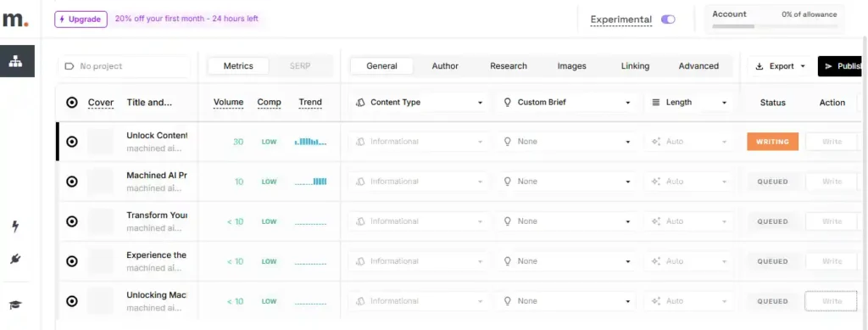868x330 pixels.
Task: Click LOW comp in 'Experience the' row
Action: 269,261
